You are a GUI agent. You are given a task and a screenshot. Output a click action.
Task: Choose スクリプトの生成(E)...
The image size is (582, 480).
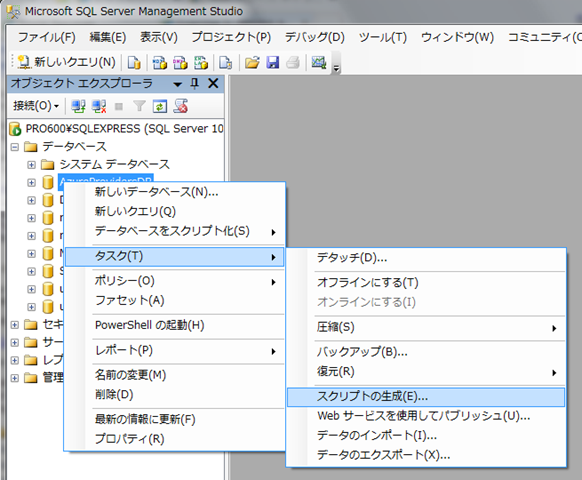[x=426, y=397]
